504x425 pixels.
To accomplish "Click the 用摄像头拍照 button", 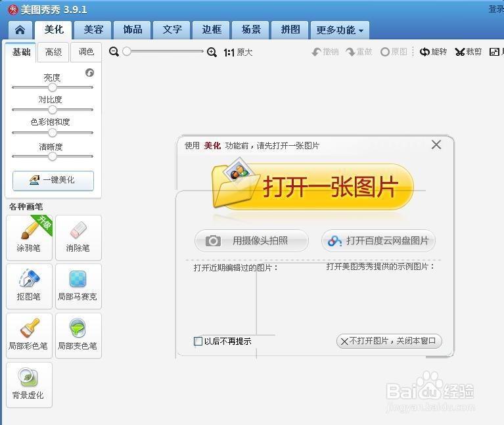I will click(x=252, y=240).
